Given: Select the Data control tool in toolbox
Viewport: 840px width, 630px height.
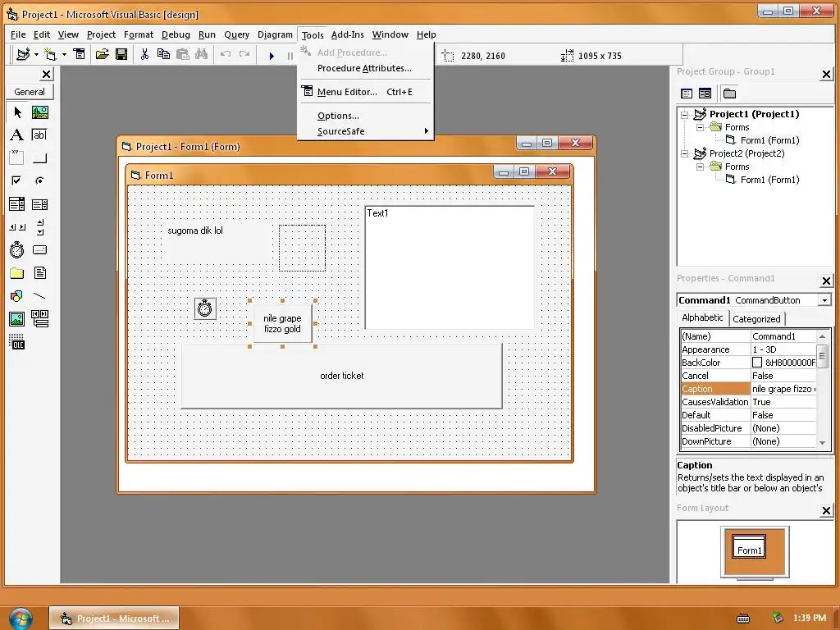Looking at the screenshot, I should coord(39,319).
